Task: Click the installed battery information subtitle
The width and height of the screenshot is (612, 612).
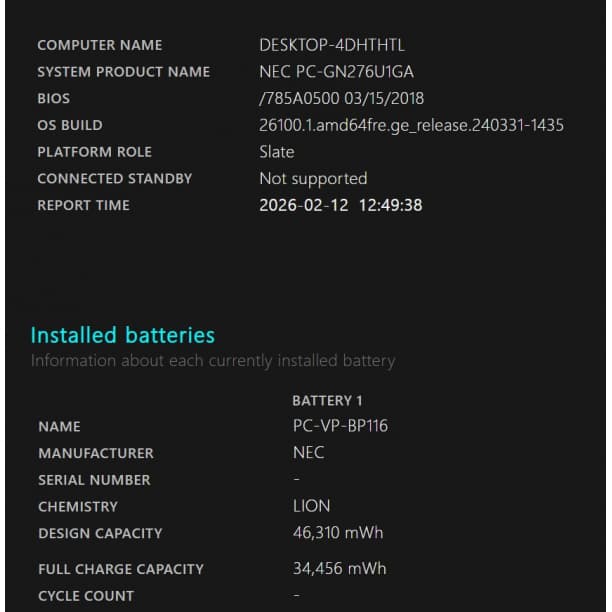Action: 212,360
